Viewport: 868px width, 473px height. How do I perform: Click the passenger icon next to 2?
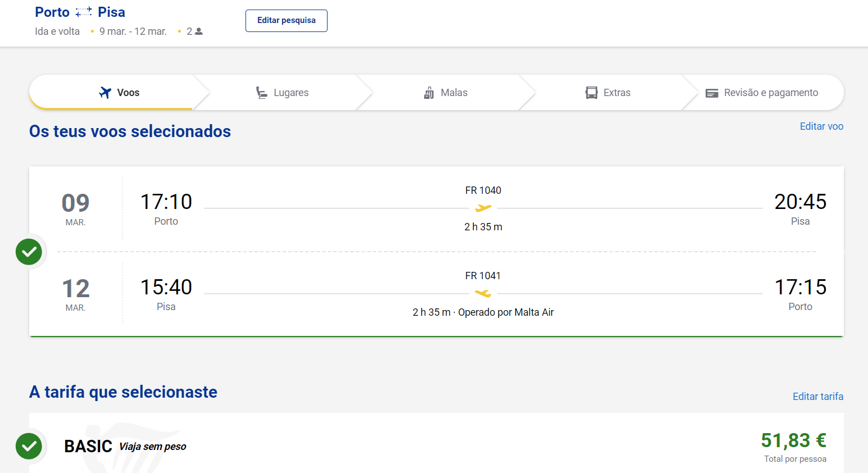click(199, 31)
